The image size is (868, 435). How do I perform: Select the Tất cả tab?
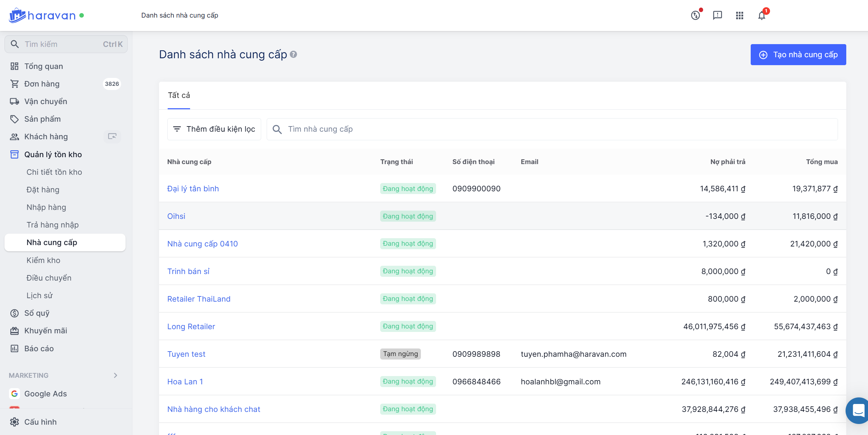pyautogui.click(x=179, y=95)
